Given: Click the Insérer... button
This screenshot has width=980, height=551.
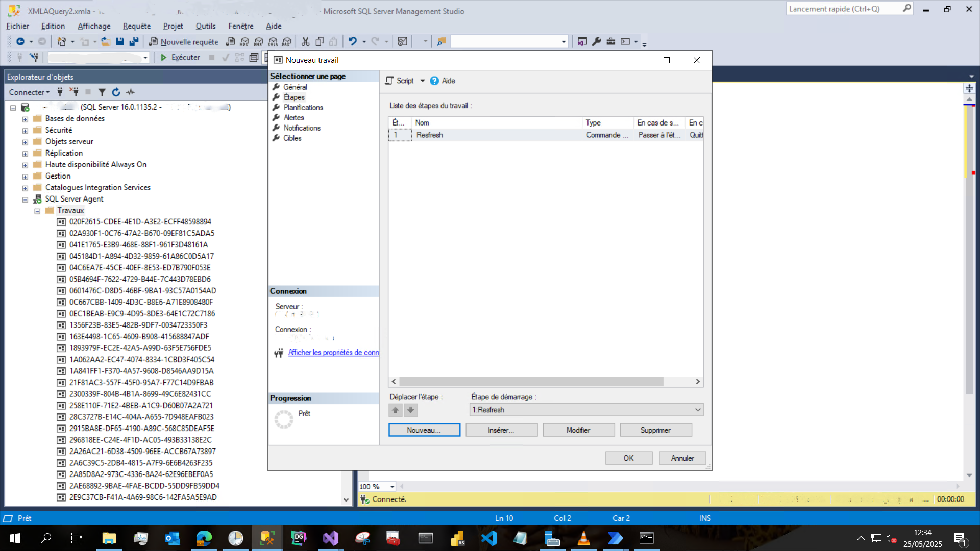Looking at the screenshot, I should click(501, 430).
